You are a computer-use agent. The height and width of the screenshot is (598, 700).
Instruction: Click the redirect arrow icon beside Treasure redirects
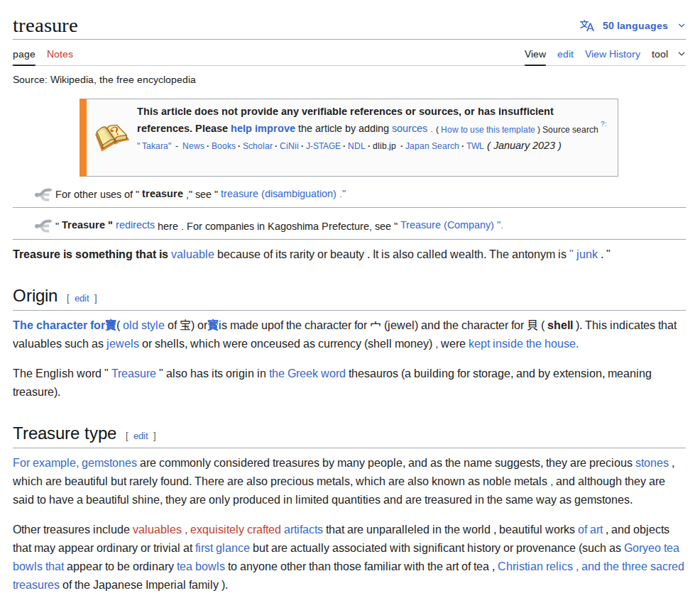[x=43, y=226]
